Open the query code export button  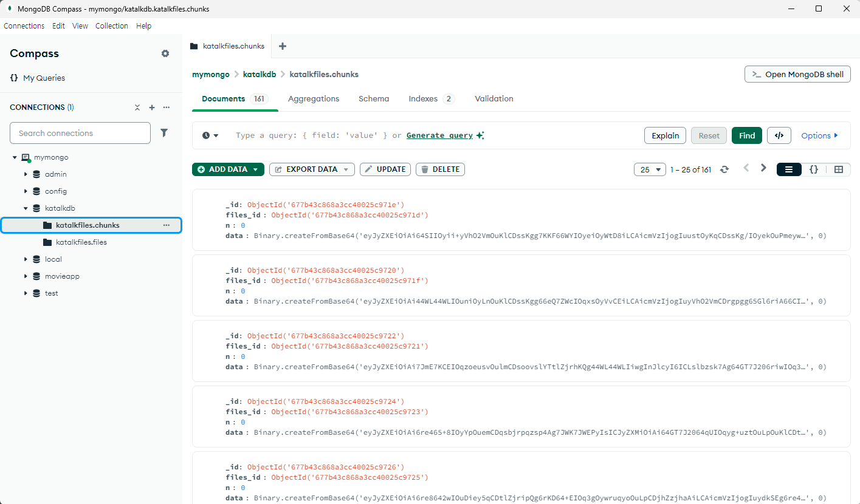click(x=779, y=135)
